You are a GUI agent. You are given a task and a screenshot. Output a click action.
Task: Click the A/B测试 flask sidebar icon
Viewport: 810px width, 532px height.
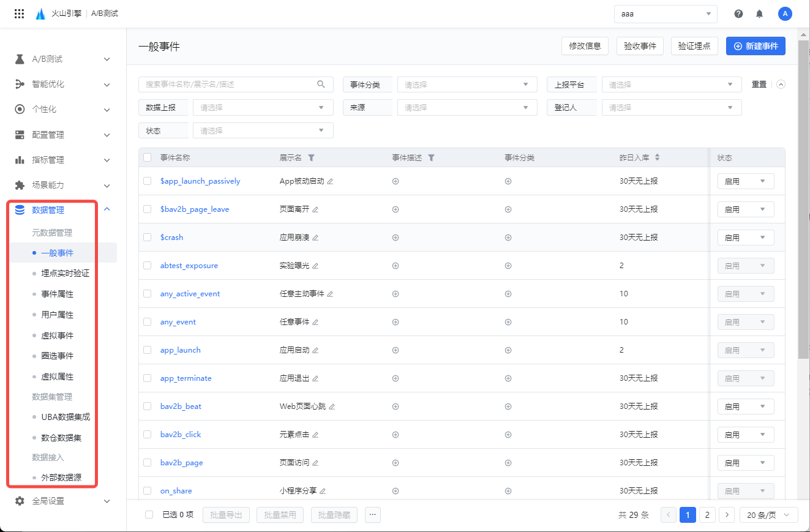[20, 59]
